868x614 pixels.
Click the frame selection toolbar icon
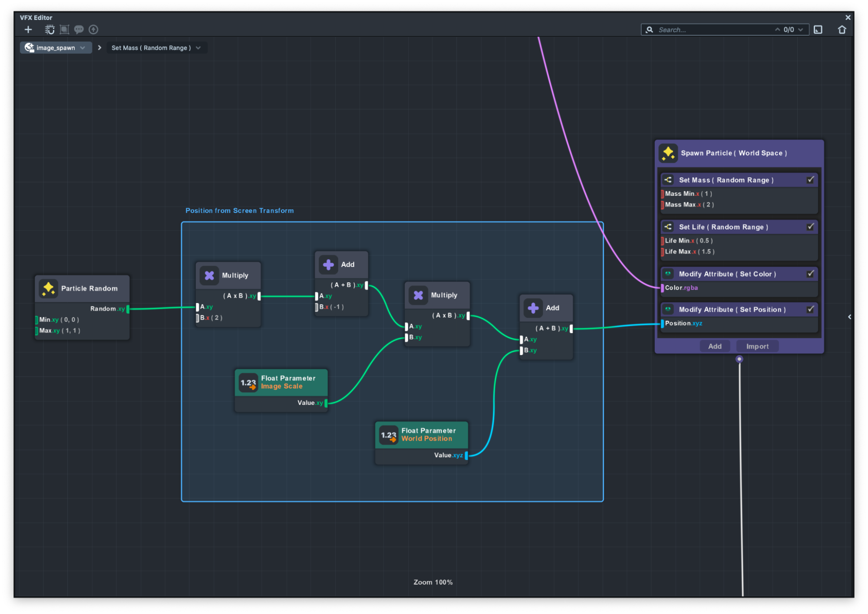(x=64, y=30)
